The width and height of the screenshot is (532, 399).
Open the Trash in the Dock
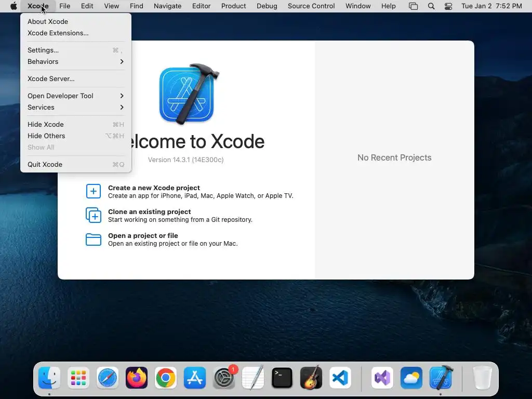pos(482,378)
